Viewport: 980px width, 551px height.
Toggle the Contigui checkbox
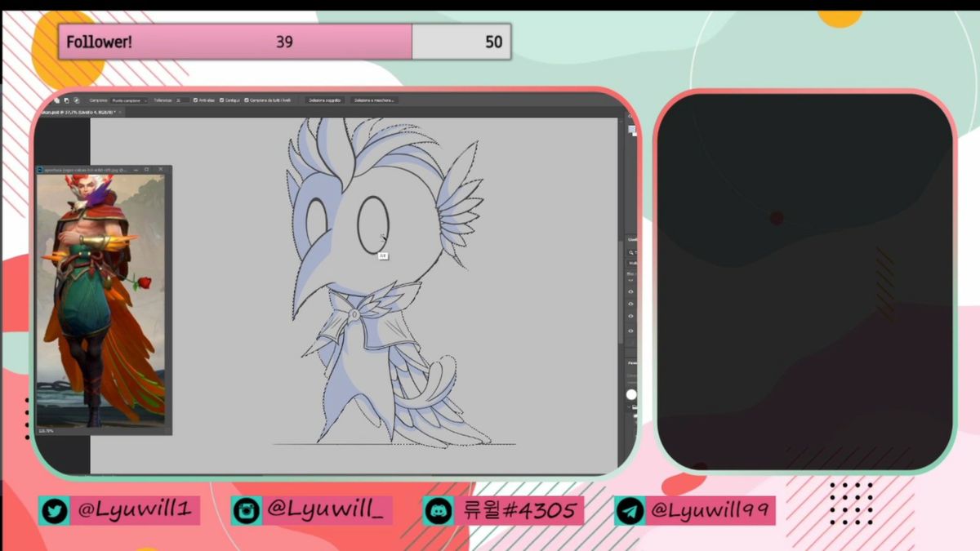[222, 100]
